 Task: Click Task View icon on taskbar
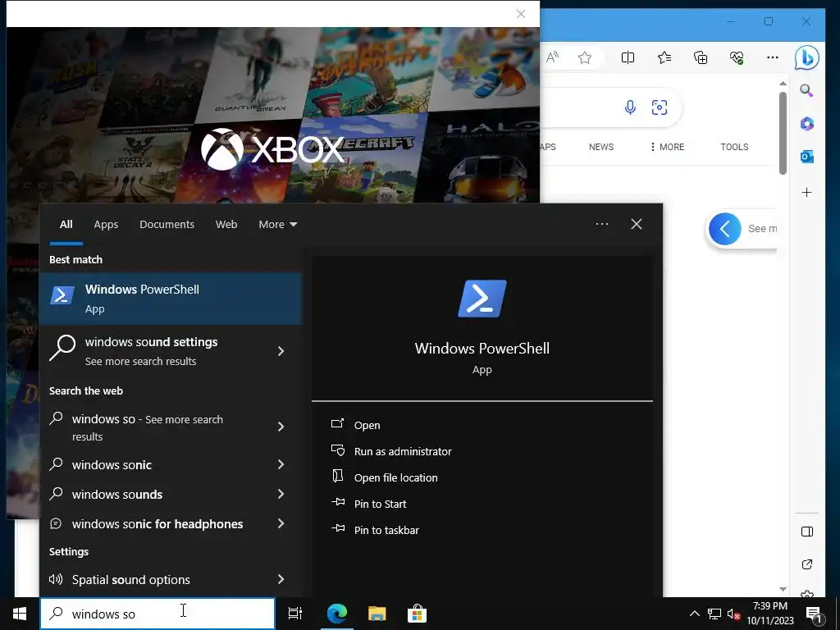[295, 614]
